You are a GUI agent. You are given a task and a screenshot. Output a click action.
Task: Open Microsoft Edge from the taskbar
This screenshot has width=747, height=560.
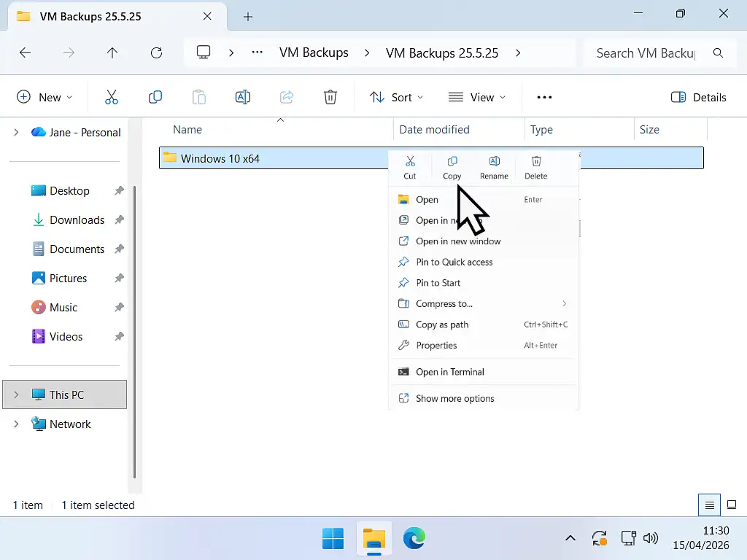(414, 538)
